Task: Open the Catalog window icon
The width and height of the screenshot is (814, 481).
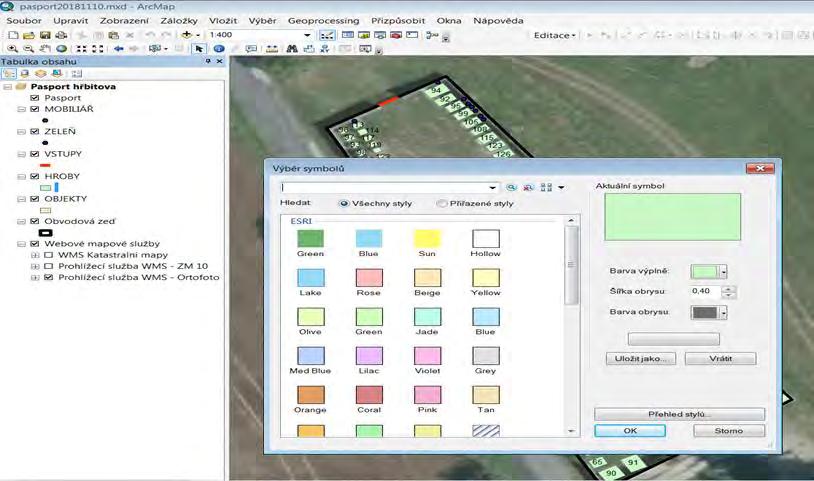Action: (364, 35)
